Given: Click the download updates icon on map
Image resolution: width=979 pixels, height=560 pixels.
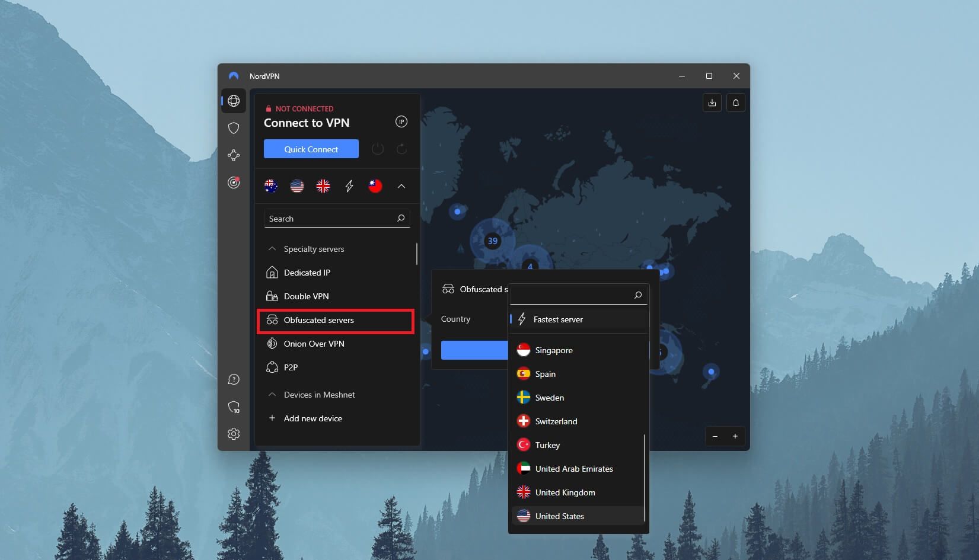Looking at the screenshot, I should tap(712, 103).
